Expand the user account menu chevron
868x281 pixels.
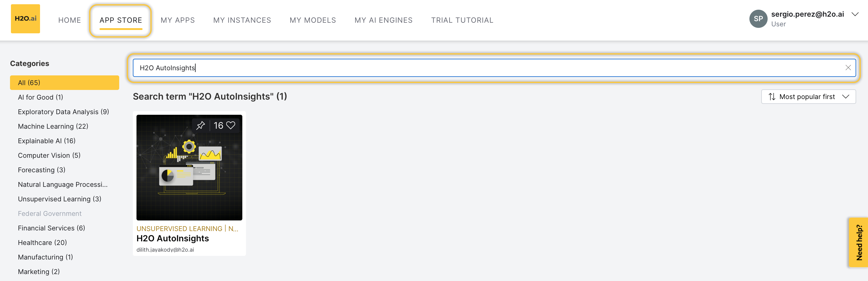click(x=855, y=14)
